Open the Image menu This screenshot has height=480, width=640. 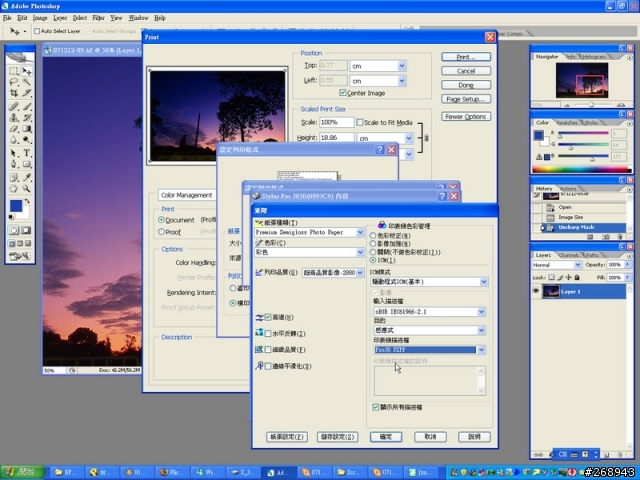40,18
